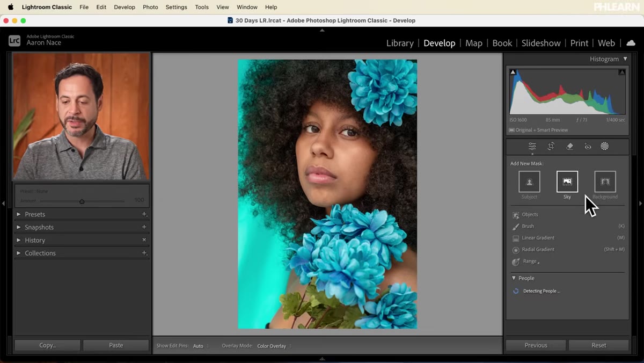644x363 pixels.
Task: Open the Settings menu
Action: click(176, 7)
